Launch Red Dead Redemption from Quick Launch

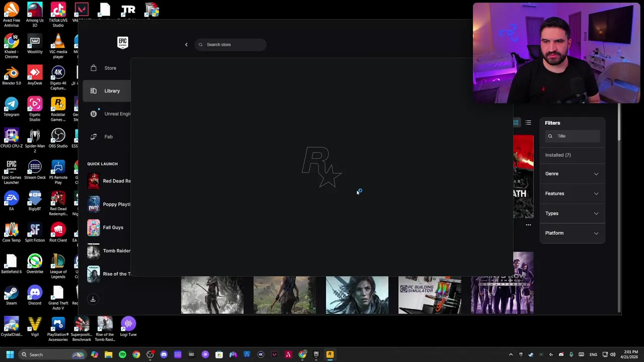[109, 181]
